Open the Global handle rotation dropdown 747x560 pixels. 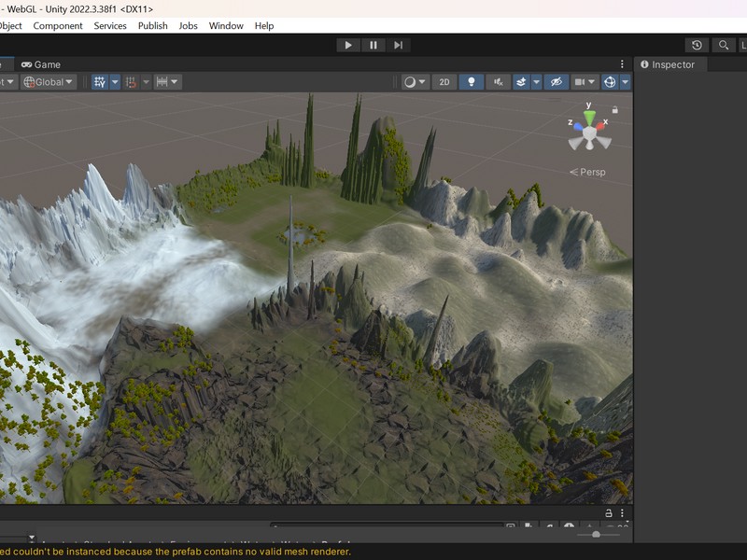(x=49, y=82)
